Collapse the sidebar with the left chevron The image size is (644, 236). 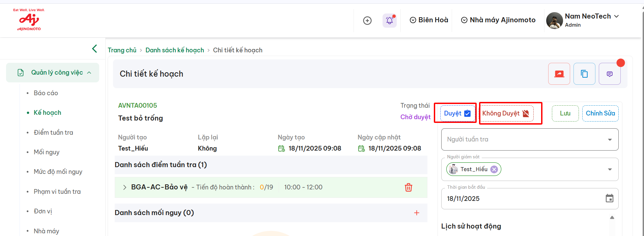[94, 49]
